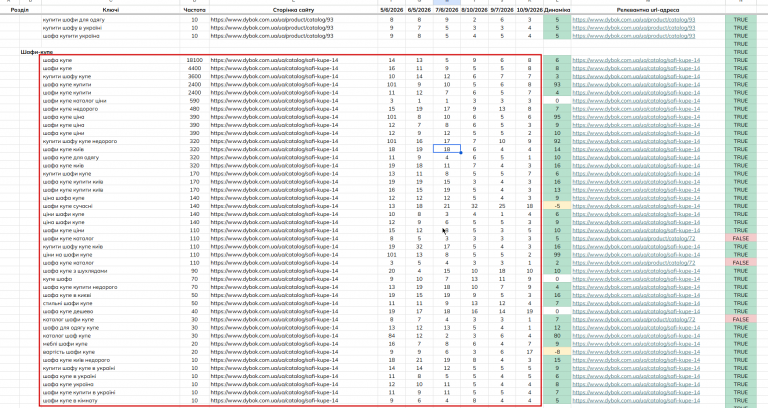Select keyword 'шафа для одягу купе'
Screen dimensions: 768x408
coord(71,328)
